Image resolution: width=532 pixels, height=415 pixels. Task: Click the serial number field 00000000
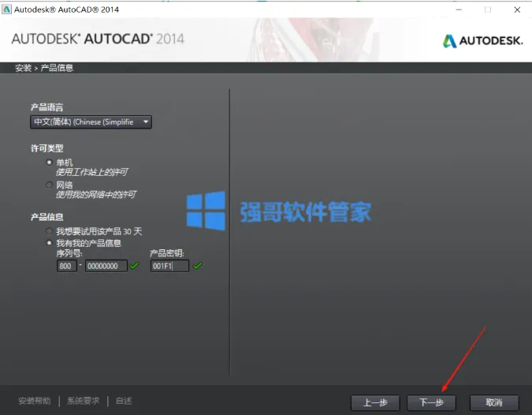click(106, 266)
